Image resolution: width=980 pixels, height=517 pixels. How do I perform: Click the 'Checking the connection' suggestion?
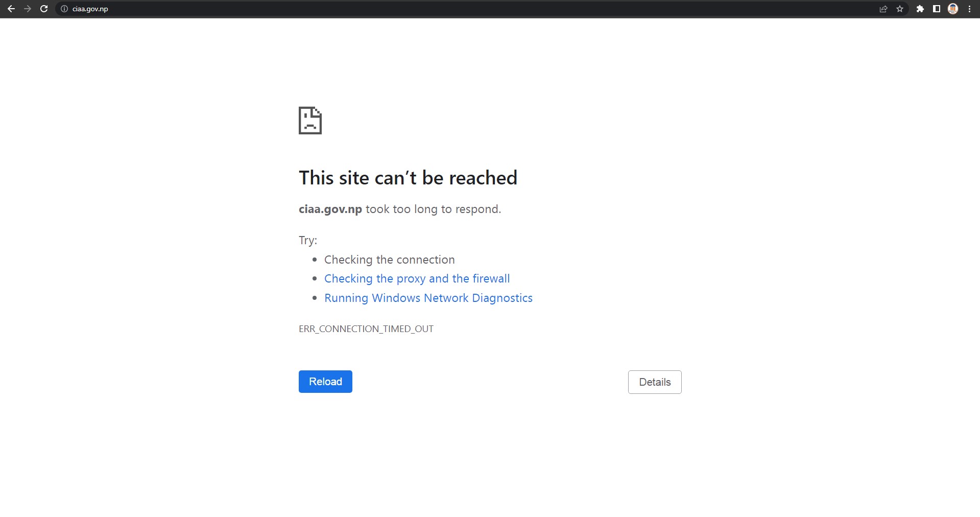click(x=389, y=260)
